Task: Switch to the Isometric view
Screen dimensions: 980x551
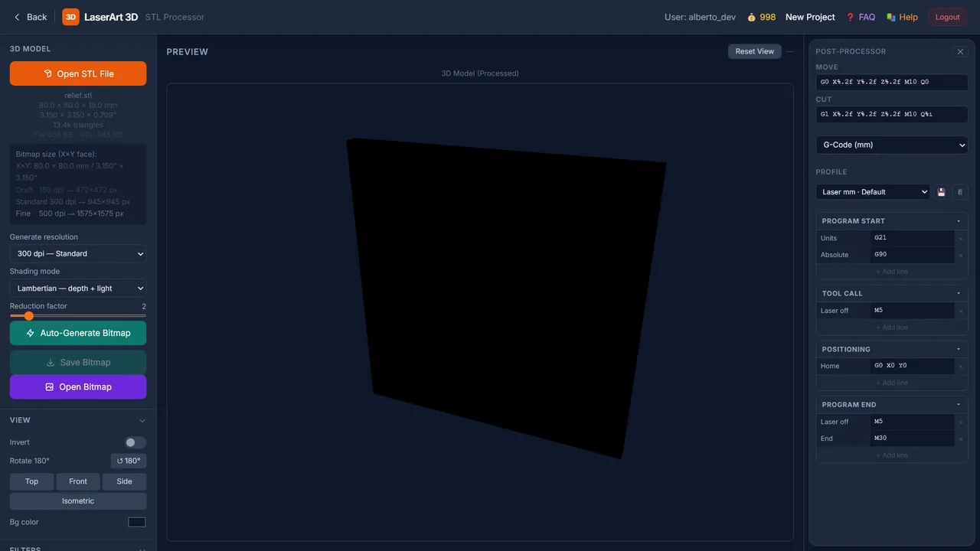Action: [78, 501]
